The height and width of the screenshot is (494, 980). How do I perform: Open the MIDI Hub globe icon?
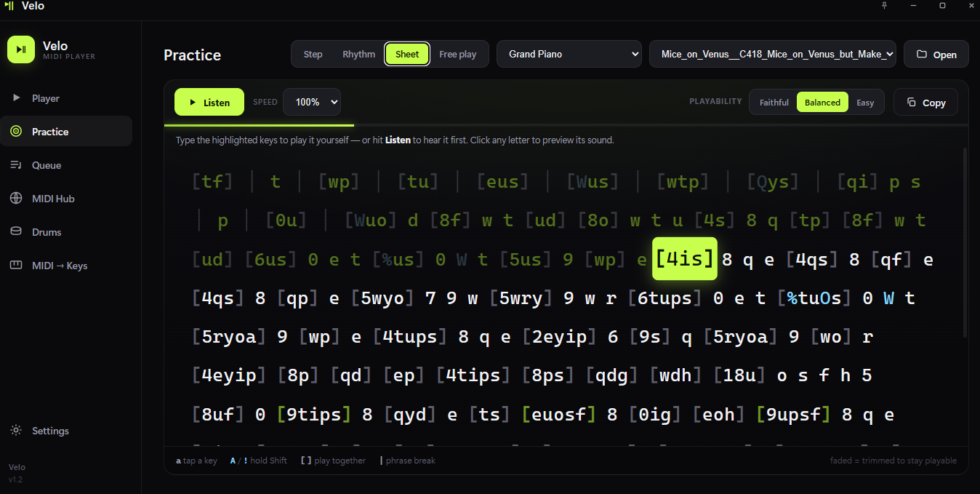point(16,199)
